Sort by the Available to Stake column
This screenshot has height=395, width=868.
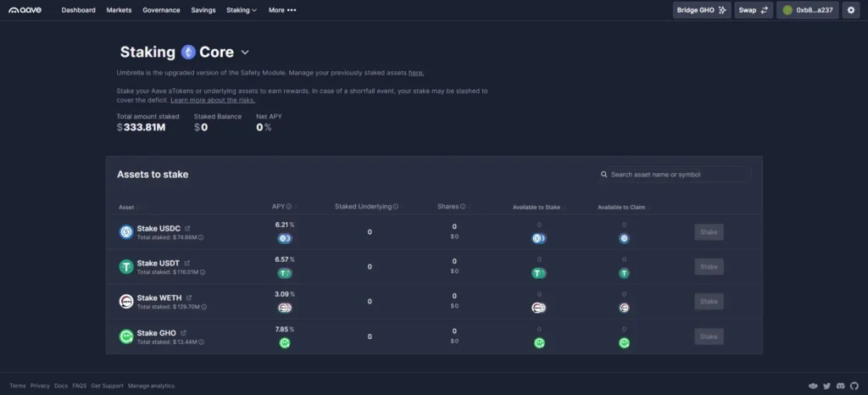(537, 208)
